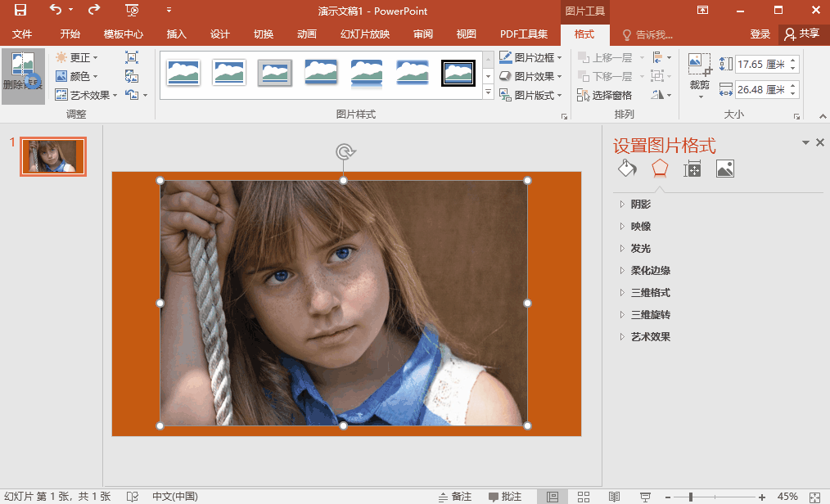
Task: Toggle the Notes (备注) pane
Action: (x=455, y=497)
